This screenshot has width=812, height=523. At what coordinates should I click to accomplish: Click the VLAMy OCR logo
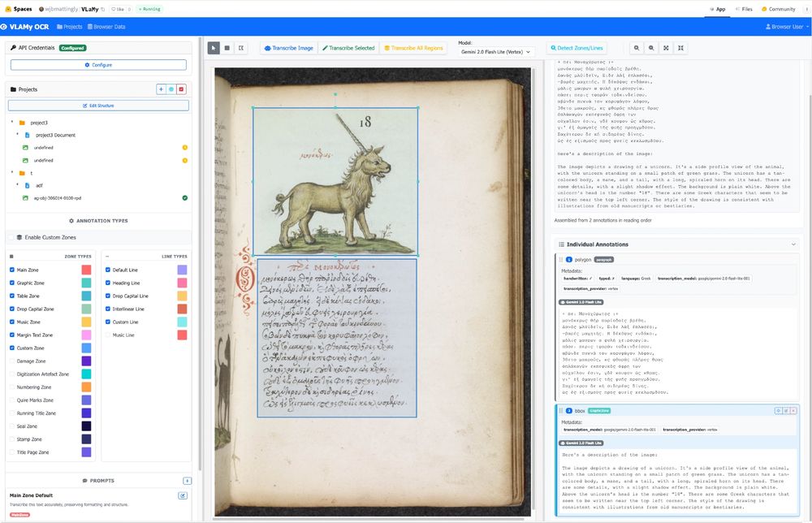pyautogui.click(x=25, y=27)
